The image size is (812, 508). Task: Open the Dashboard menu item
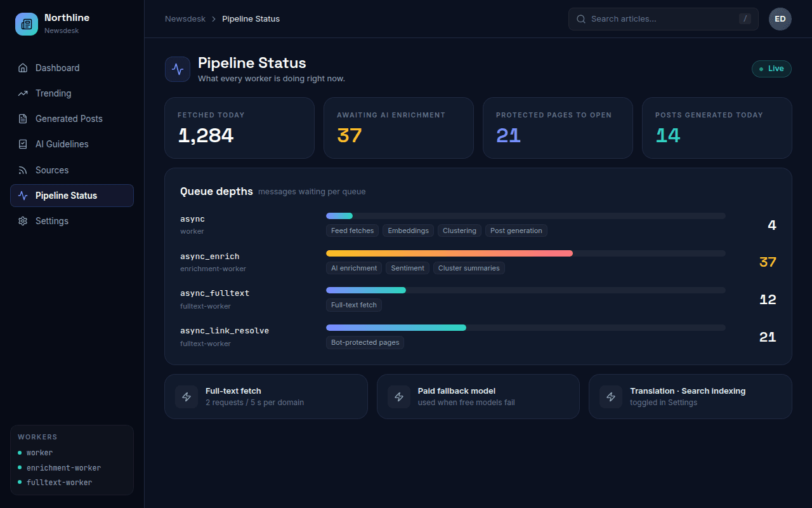click(x=72, y=68)
